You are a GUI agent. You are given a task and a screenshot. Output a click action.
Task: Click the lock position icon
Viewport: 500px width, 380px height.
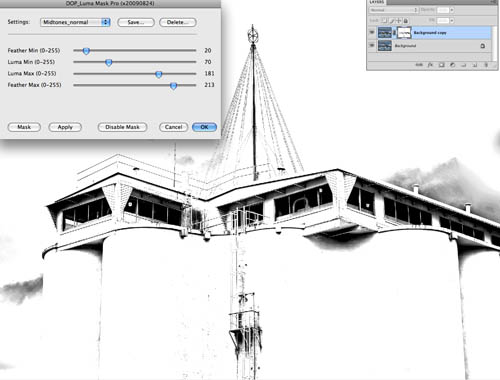(x=399, y=21)
